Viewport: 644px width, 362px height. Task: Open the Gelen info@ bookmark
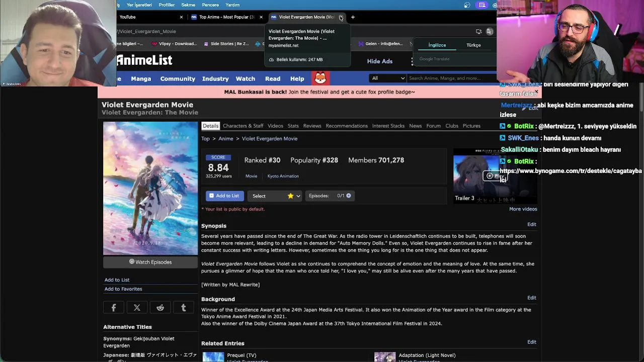click(x=381, y=44)
